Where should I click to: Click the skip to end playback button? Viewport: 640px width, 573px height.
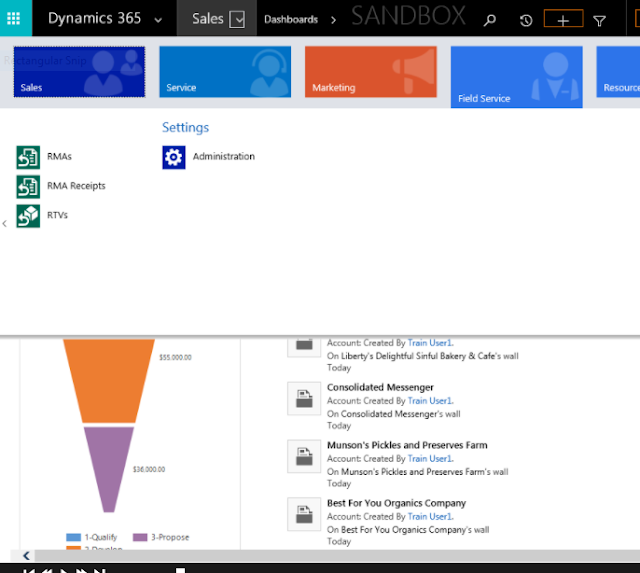point(100,571)
